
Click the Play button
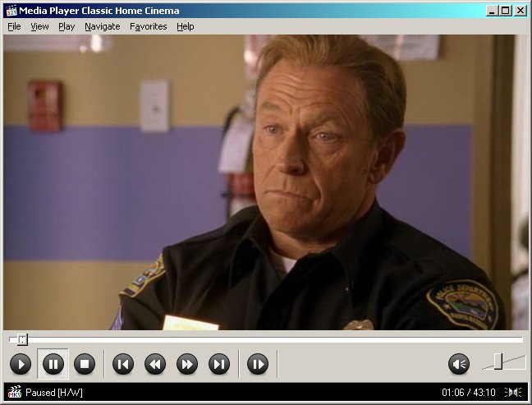pos(21,364)
